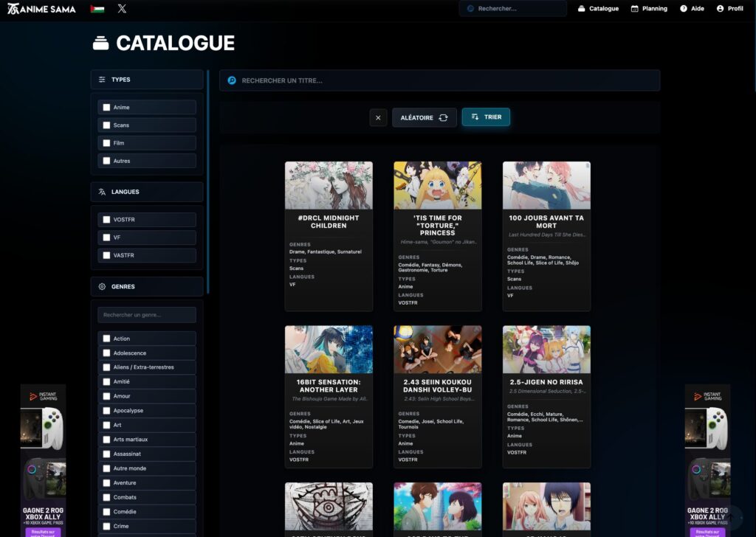Focus the top Rechercher search field
The image size is (756, 537).
[x=512, y=9]
